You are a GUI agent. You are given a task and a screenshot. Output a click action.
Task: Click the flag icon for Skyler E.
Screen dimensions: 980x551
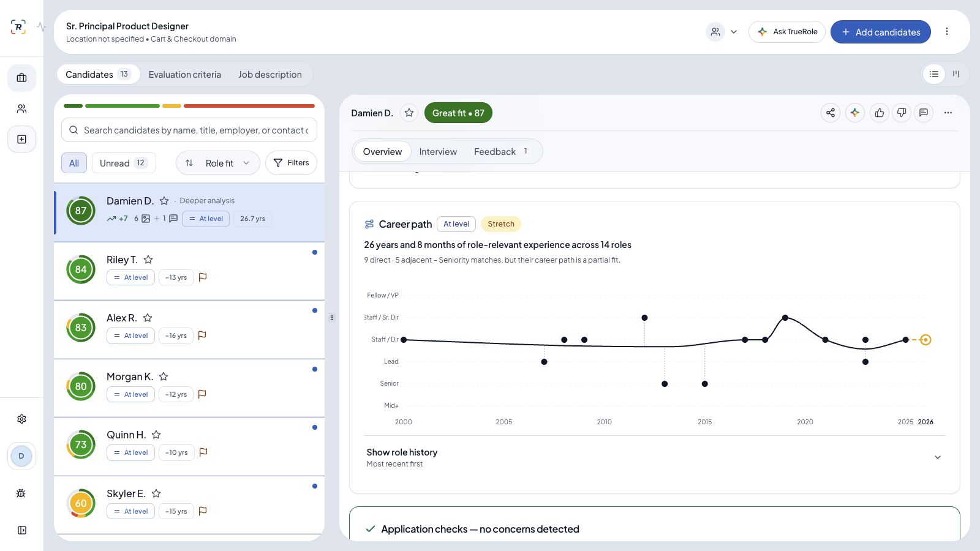203,511
